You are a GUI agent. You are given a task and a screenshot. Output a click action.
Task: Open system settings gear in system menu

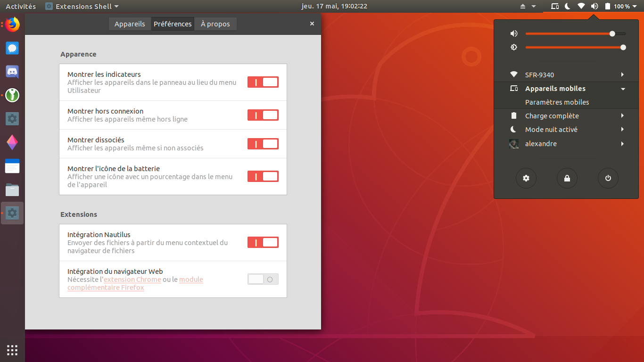(x=526, y=178)
